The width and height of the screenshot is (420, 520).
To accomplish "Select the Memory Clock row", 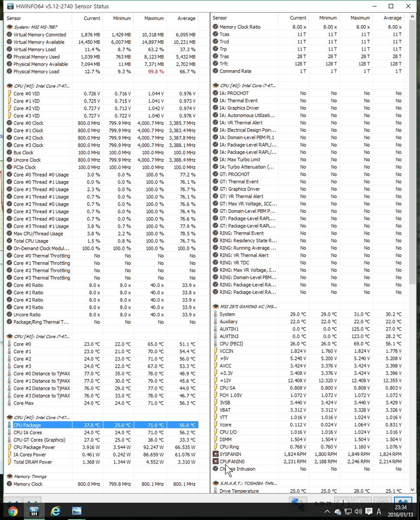I will click(x=102, y=484).
